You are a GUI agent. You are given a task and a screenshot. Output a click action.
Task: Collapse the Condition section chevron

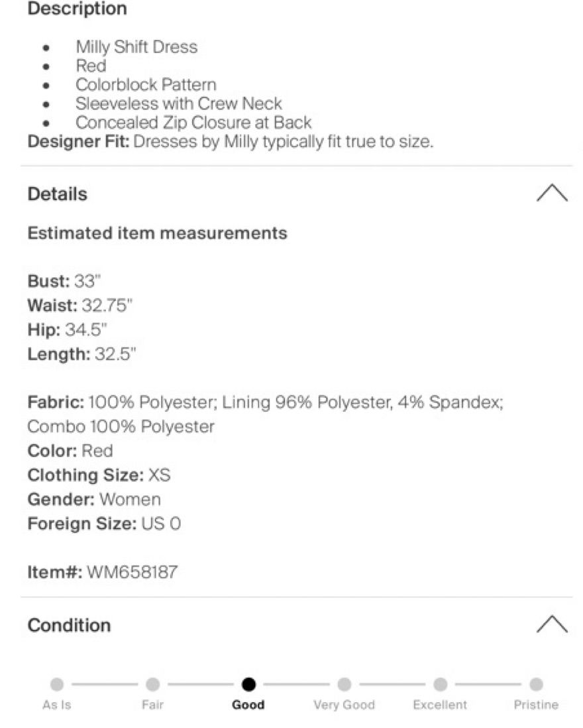551,625
